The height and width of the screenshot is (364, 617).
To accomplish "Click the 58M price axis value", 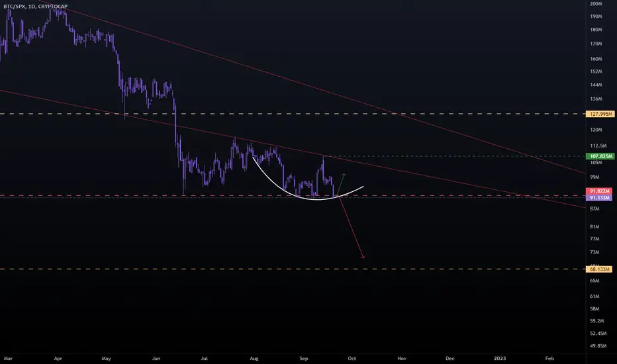I will click(594, 309).
